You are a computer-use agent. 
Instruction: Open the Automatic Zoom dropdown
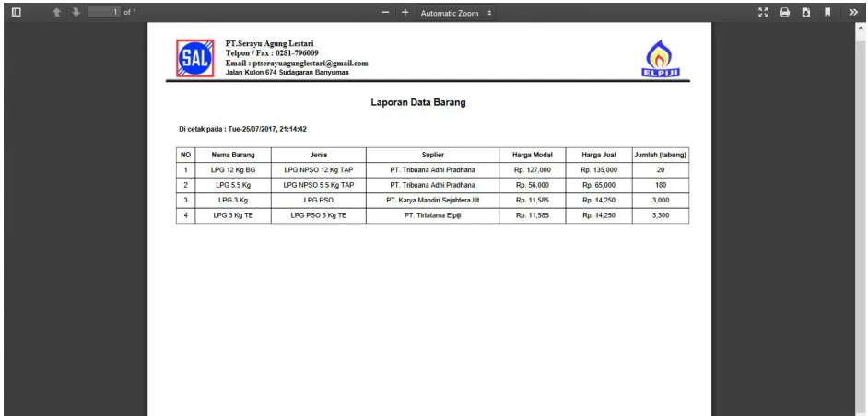[x=456, y=13]
